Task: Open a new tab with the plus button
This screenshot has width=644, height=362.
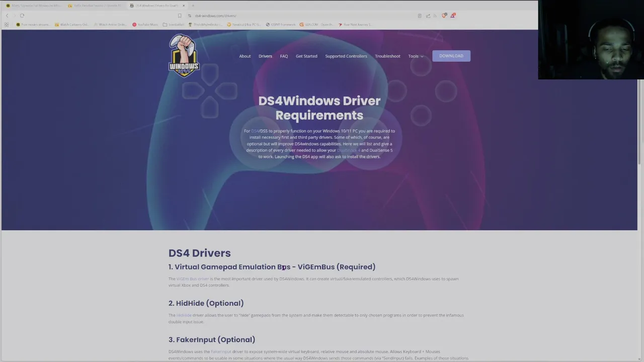Action: point(193,6)
